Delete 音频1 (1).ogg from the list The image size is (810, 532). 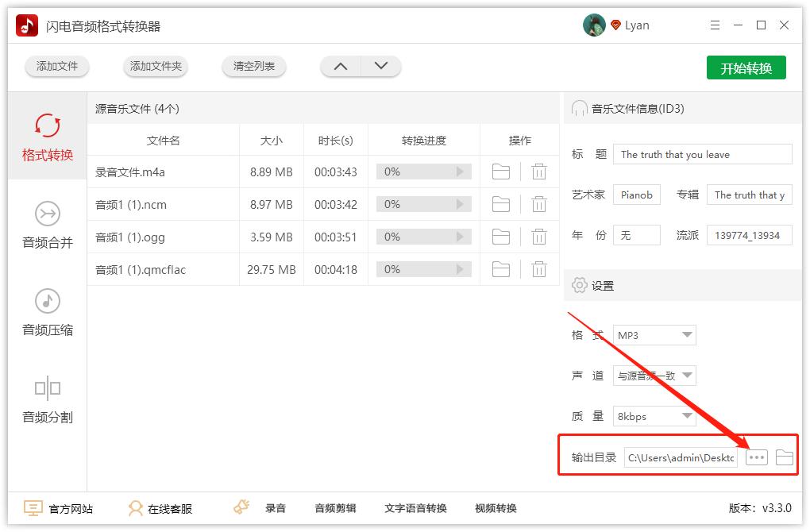coord(538,237)
